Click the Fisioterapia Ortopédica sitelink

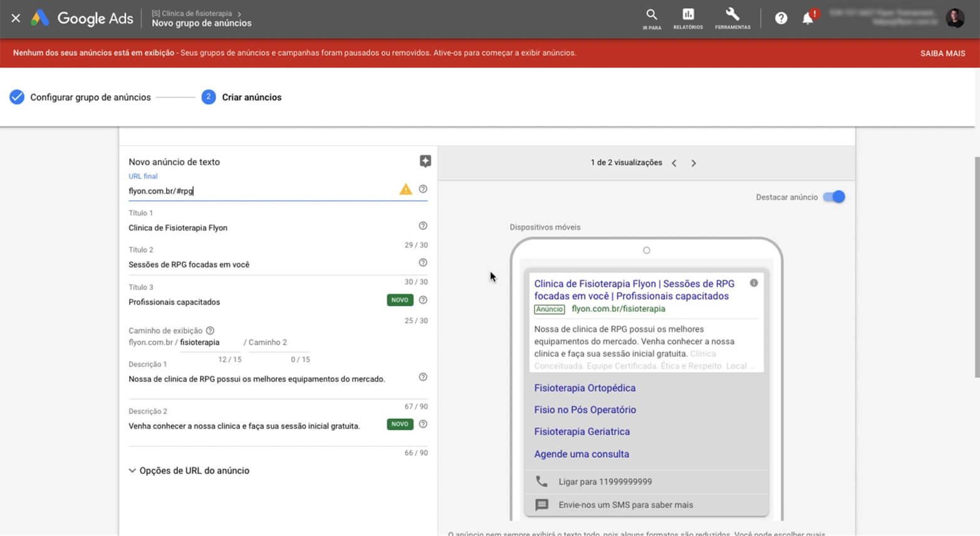pyautogui.click(x=585, y=388)
